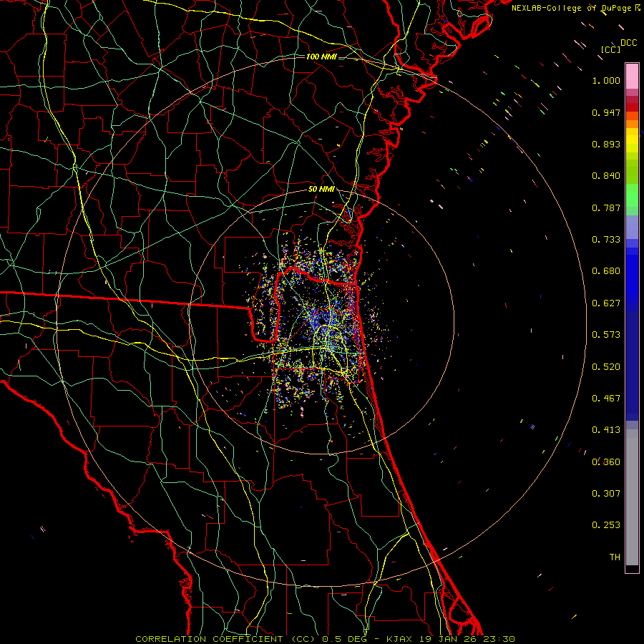Click the 0.893 scale value

click(606, 144)
